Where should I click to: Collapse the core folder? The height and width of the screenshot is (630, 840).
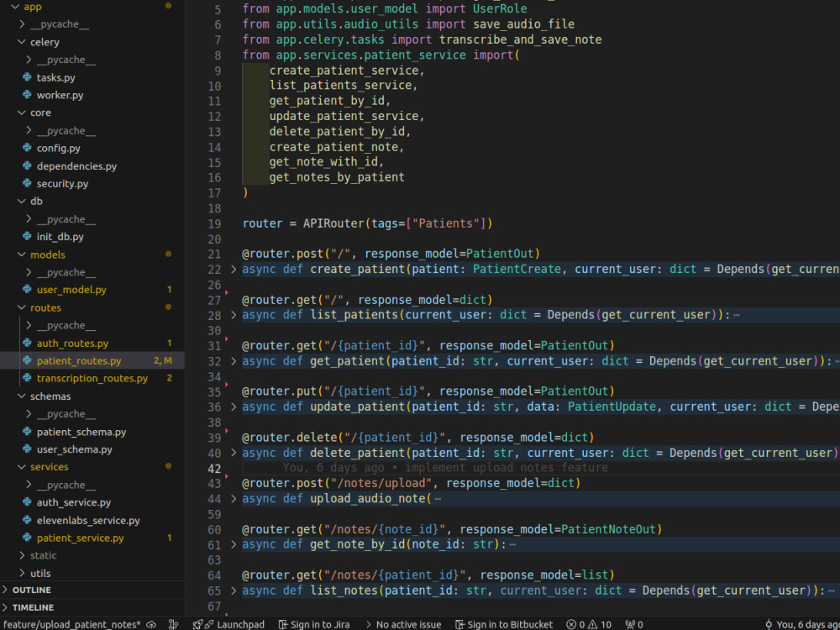[22, 113]
